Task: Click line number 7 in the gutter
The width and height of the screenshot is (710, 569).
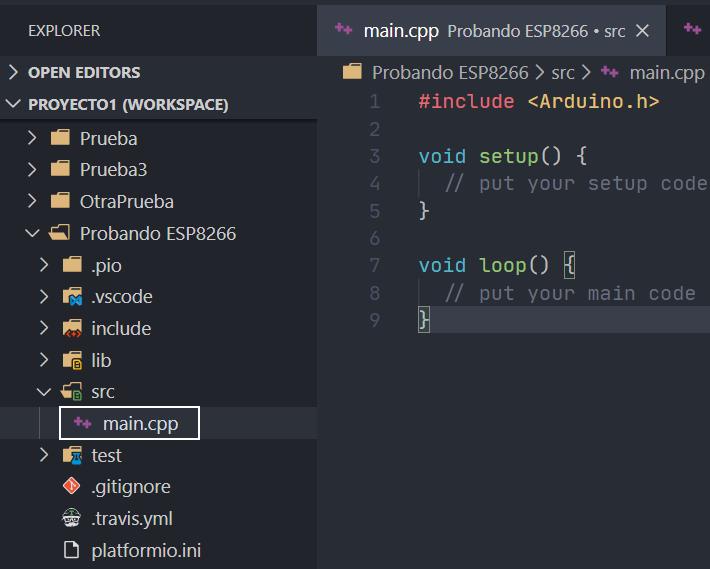Action: (x=374, y=265)
